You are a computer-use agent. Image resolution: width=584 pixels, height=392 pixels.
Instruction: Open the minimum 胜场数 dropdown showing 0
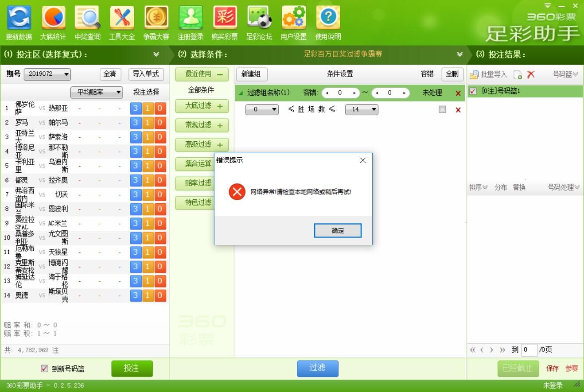(x=262, y=109)
